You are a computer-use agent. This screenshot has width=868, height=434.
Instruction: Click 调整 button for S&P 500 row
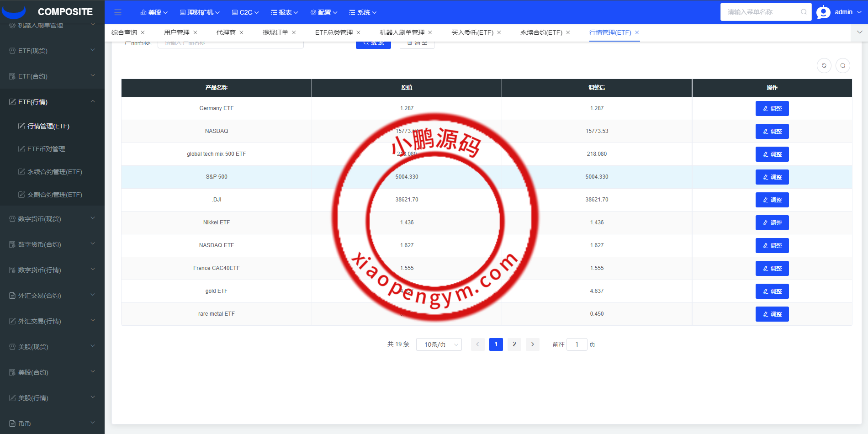click(772, 177)
